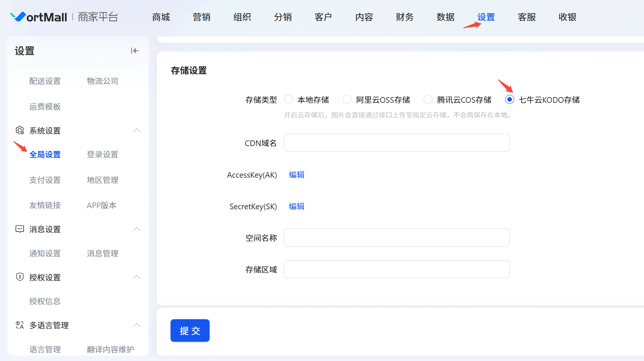This screenshot has height=361, width=644.
Task: Click 编辑 link next to AccessKey(AK)
Action: (297, 175)
